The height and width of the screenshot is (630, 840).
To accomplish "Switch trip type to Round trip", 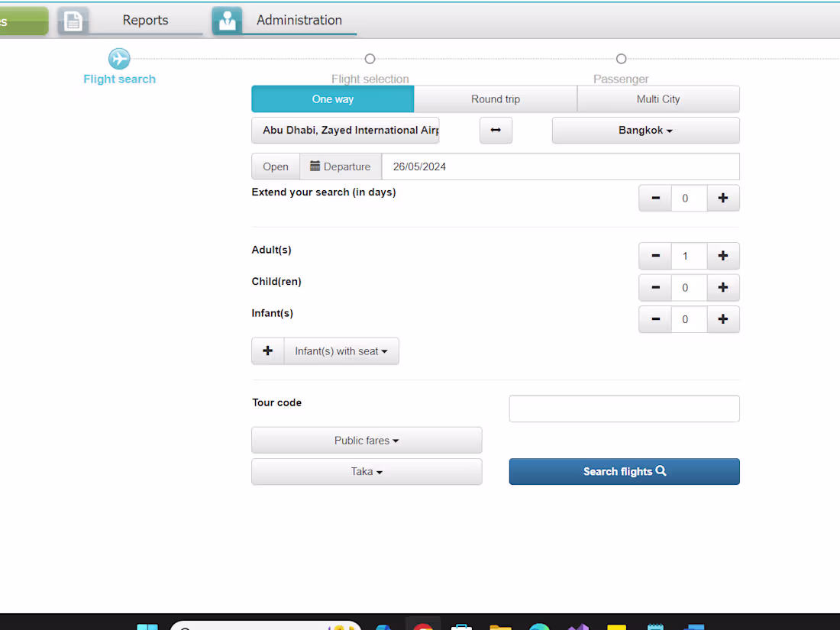I will pos(496,99).
